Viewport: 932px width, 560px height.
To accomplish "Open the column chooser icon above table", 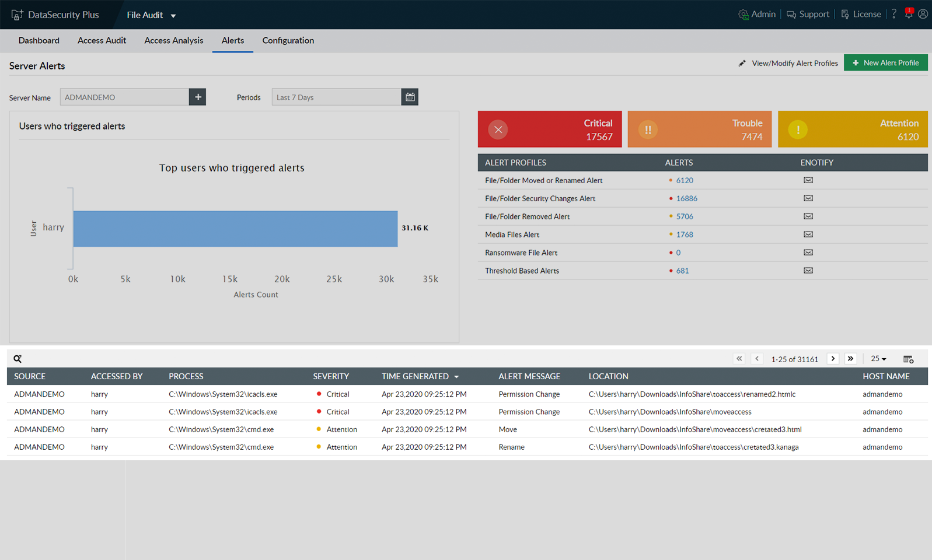I will (x=908, y=359).
